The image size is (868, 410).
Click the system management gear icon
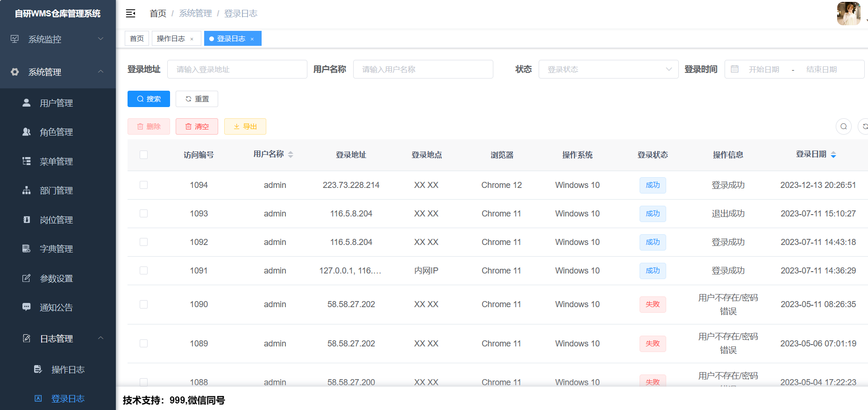pyautogui.click(x=15, y=72)
